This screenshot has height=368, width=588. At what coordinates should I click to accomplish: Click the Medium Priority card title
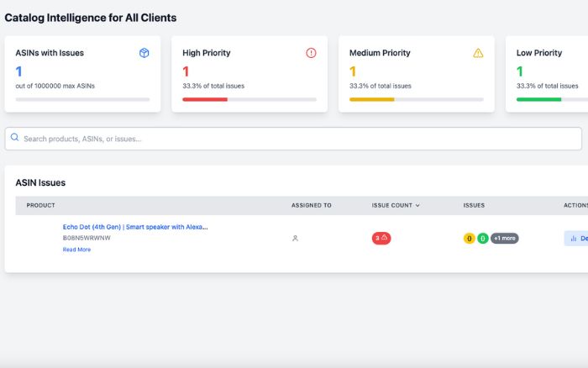tap(380, 53)
